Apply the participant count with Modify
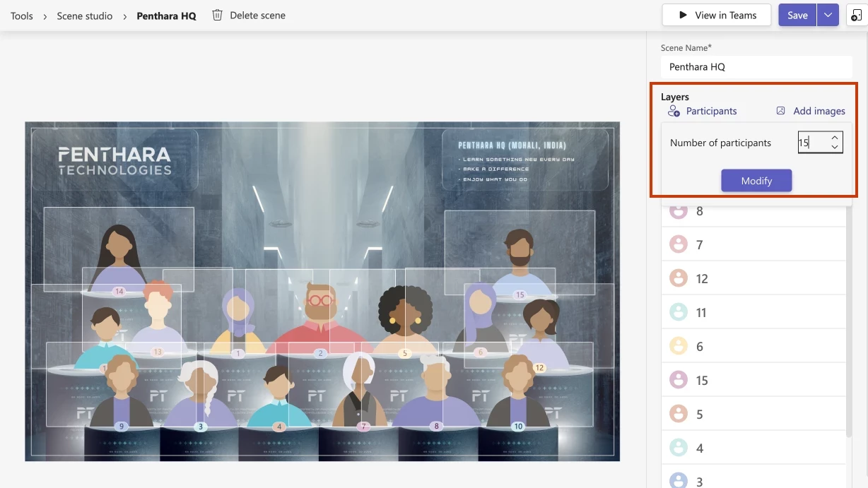This screenshot has height=488, width=868. coord(756,181)
